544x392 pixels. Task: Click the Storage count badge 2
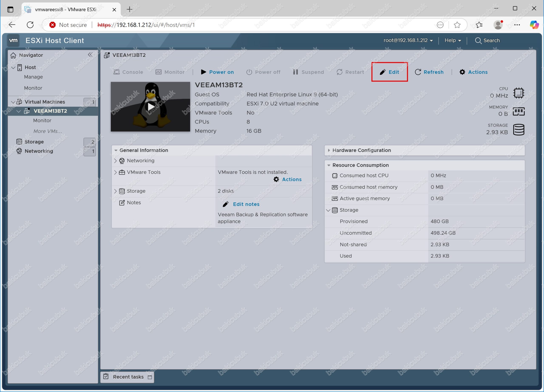(x=90, y=142)
